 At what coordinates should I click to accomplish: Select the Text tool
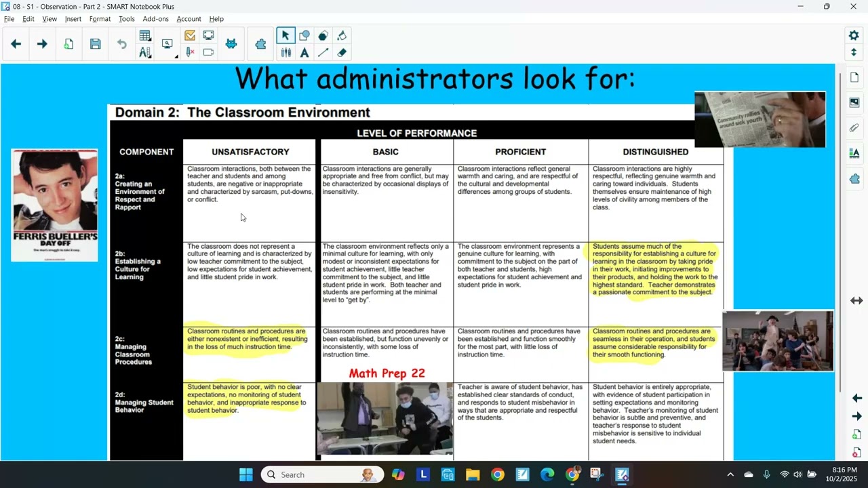point(304,52)
